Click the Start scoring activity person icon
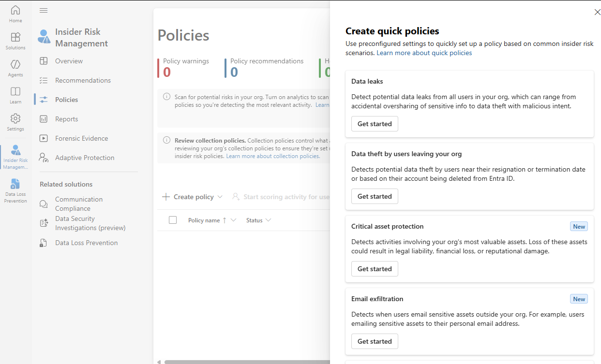The height and width of the screenshot is (364, 601). (236, 197)
